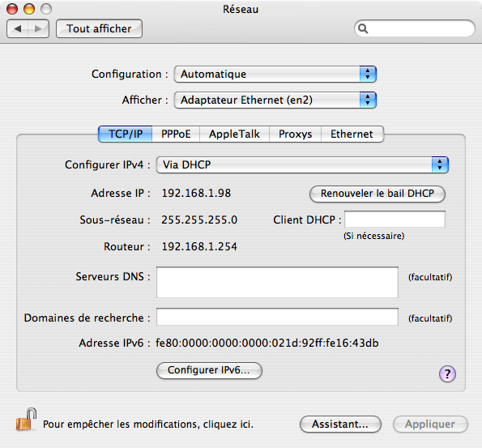Focus the Client DHCP input field
482x448 pixels.
pos(395,220)
